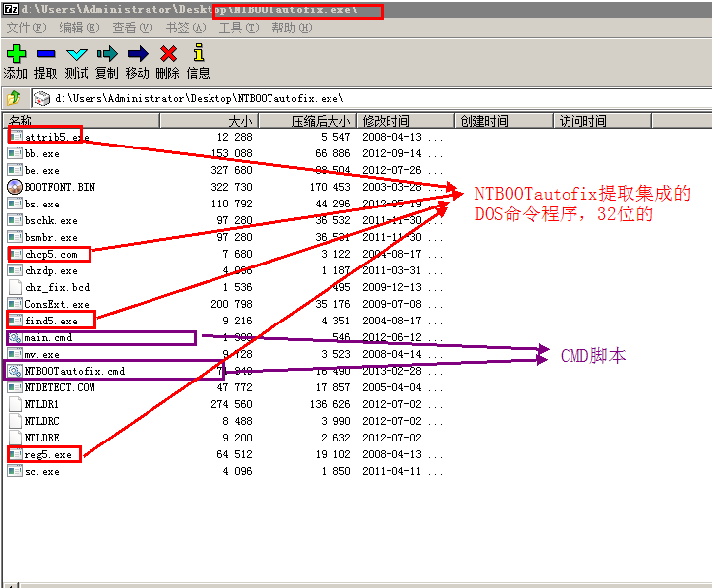
Task: Click the green Add (添加) toolbar icon
Action: pyautogui.click(x=16, y=54)
